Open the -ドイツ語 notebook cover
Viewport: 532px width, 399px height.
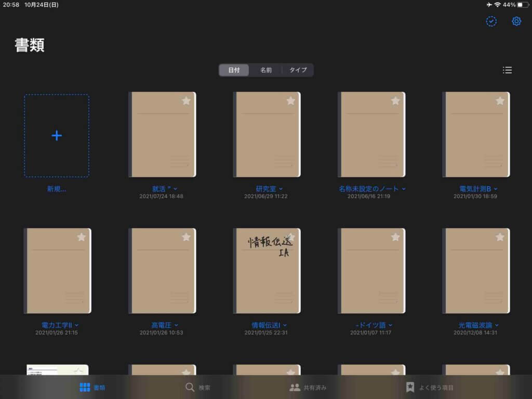point(371,271)
